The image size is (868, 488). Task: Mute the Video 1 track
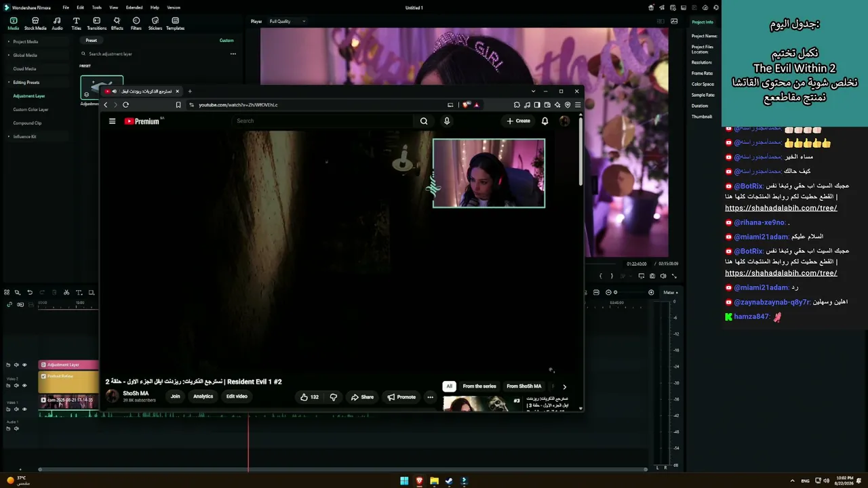(x=16, y=409)
